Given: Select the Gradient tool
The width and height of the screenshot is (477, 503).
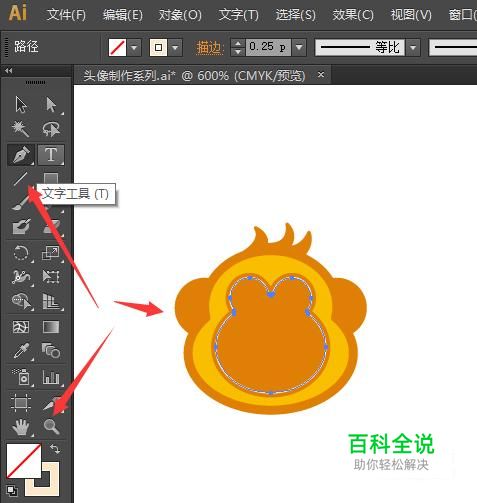Looking at the screenshot, I should [x=51, y=327].
